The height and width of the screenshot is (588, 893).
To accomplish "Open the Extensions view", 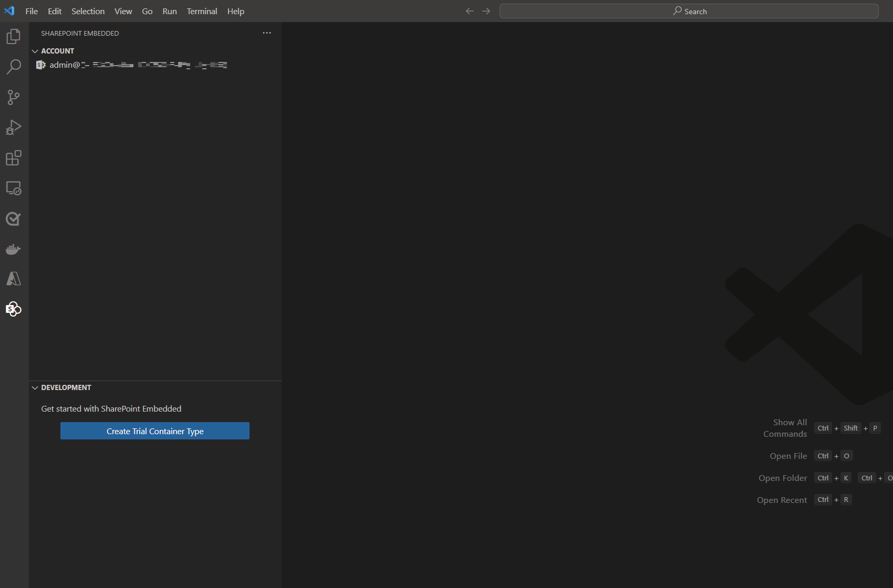I will click(x=14, y=158).
